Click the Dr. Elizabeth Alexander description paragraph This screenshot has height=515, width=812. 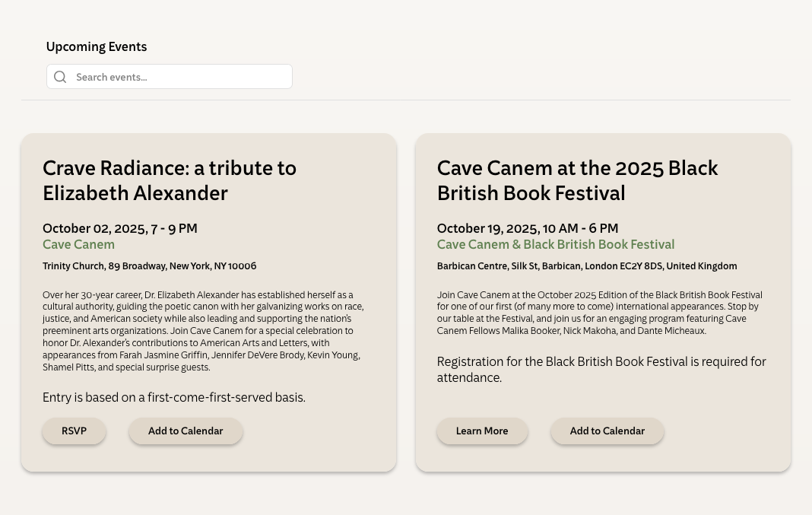(x=202, y=331)
